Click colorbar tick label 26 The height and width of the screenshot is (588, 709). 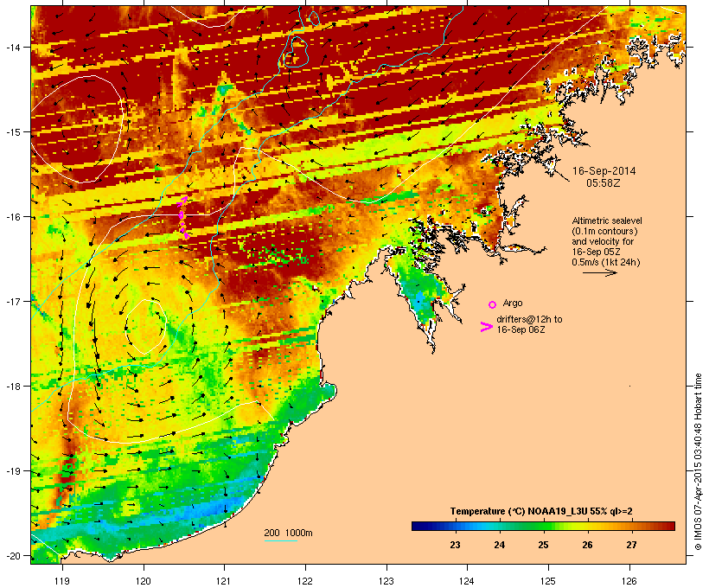[x=587, y=545]
